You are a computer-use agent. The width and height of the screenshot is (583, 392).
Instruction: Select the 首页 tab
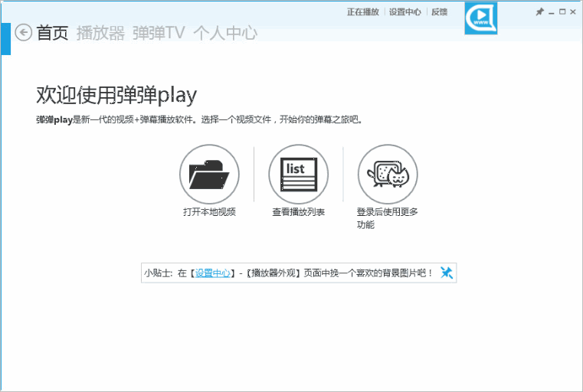[52, 33]
